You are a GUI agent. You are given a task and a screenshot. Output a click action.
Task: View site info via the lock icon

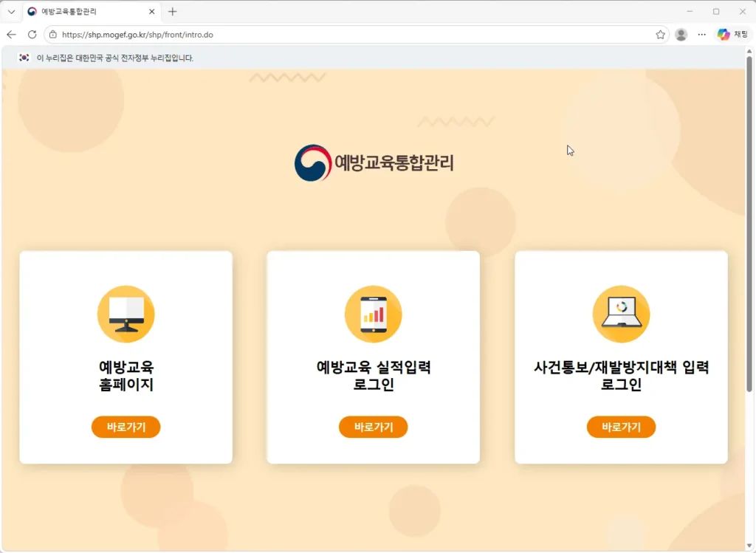[53, 35]
